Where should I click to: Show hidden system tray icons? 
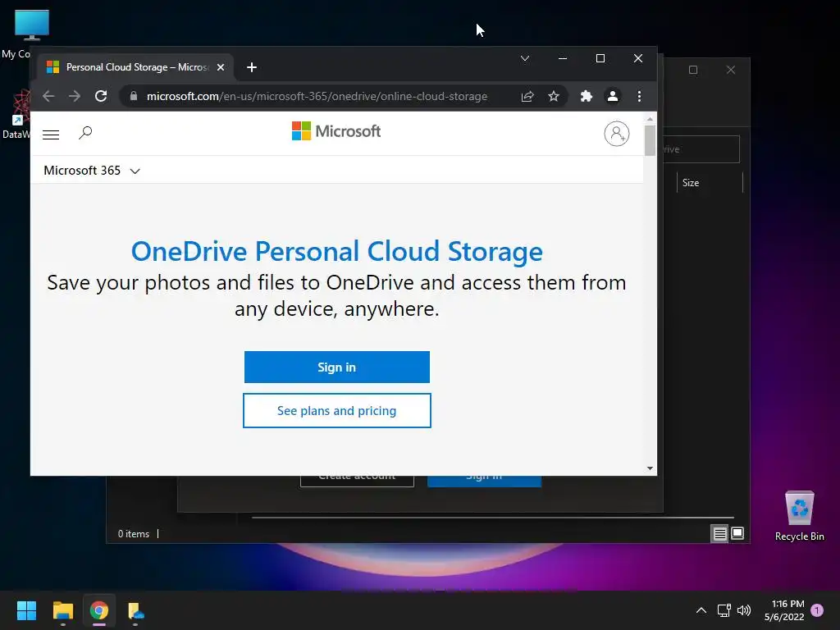pyautogui.click(x=701, y=610)
